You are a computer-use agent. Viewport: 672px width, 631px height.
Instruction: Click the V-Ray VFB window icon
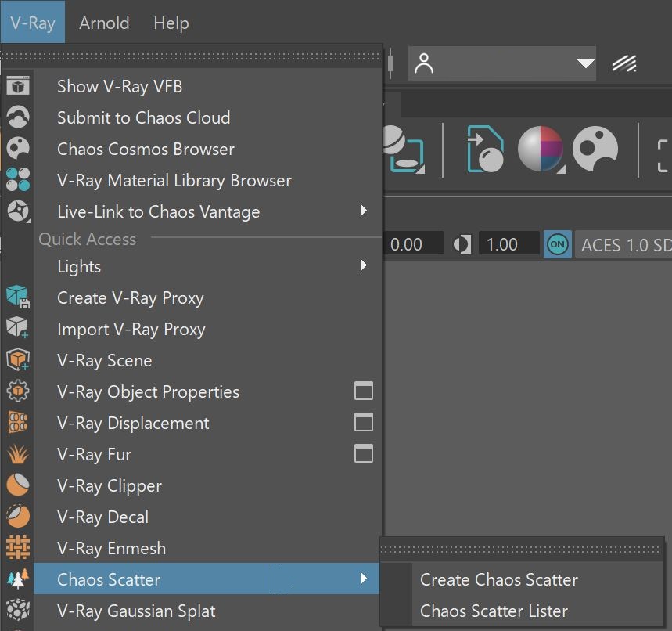click(17, 86)
